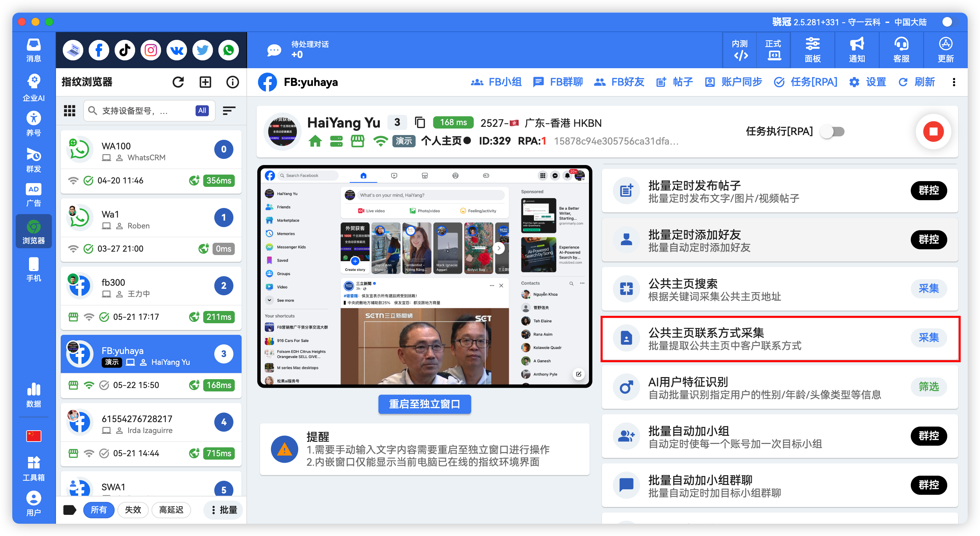Select the WhatsApp platform icon

(x=228, y=50)
